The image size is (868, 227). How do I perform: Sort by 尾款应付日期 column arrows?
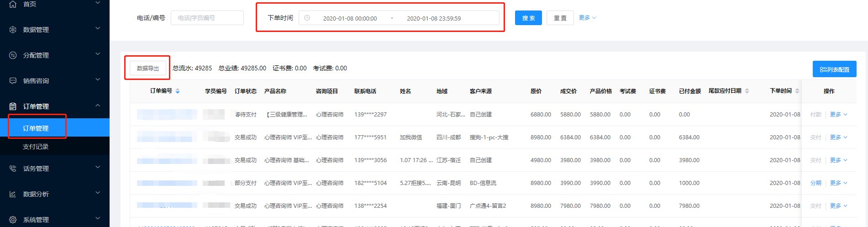click(x=747, y=91)
